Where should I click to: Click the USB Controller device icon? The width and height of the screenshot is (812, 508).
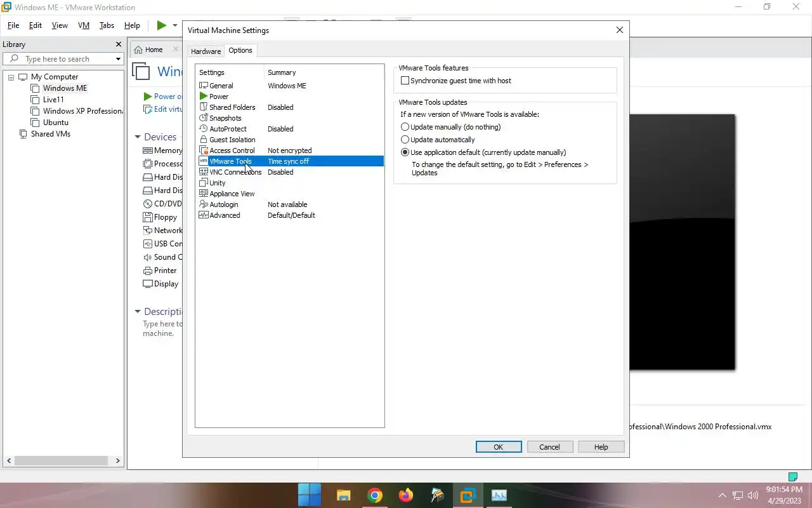[x=148, y=244]
